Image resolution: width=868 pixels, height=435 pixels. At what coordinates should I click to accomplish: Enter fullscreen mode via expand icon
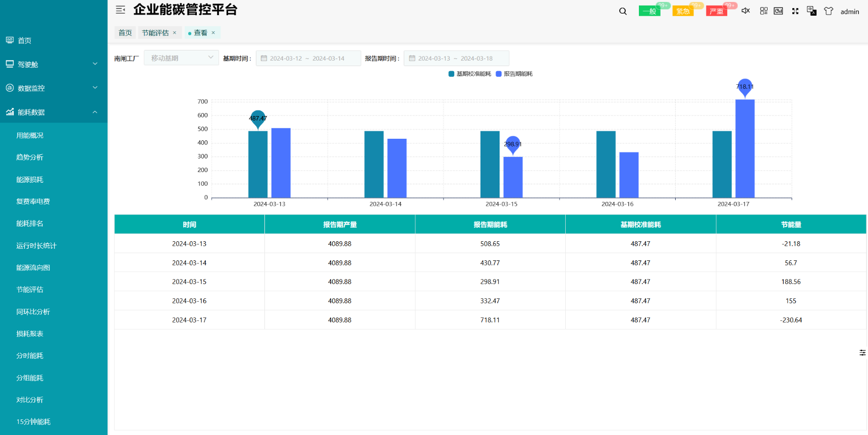click(795, 11)
